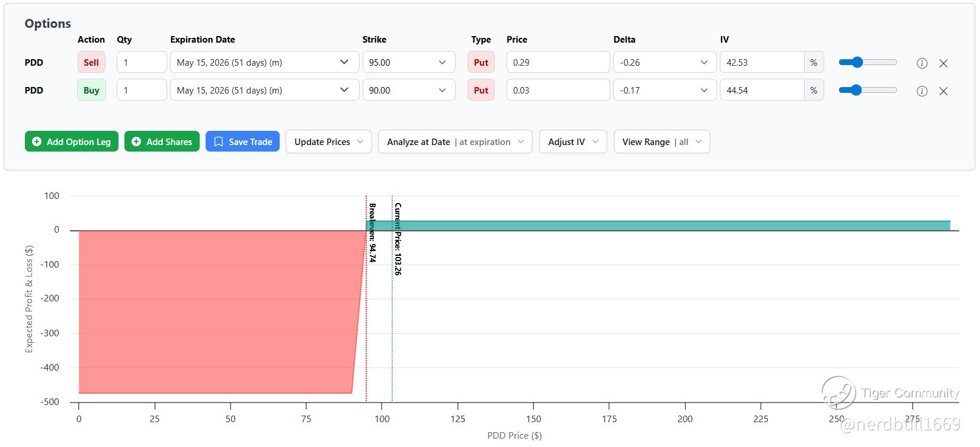This screenshot has height=447, width=980.
Task: Remove the Buy 90.00 put leg
Action: pos(943,91)
